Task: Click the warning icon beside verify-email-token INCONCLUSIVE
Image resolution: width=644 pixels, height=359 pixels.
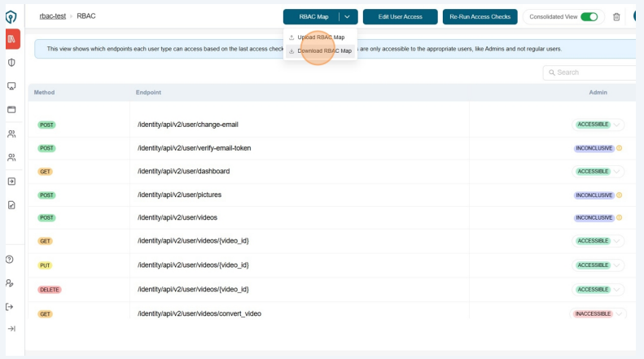Action: click(620, 148)
